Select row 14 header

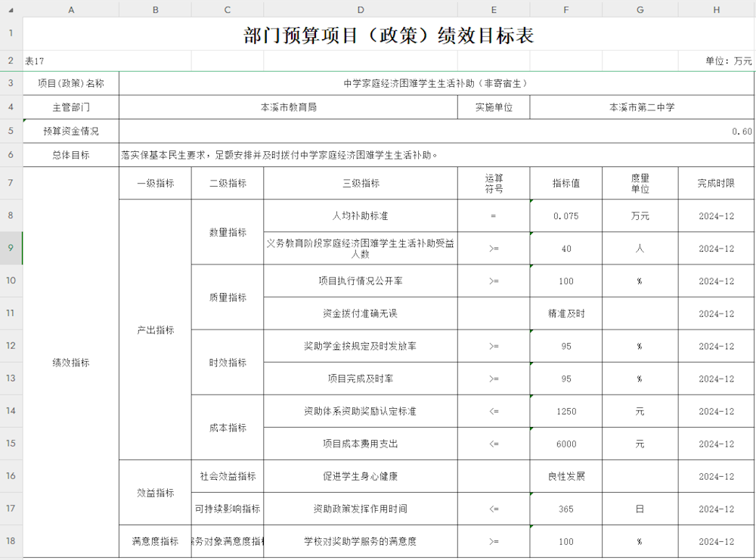click(11, 411)
